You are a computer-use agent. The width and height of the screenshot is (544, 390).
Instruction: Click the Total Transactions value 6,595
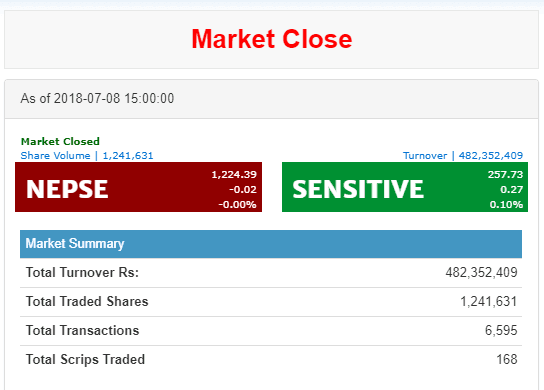pyautogui.click(x=501, y=331)
